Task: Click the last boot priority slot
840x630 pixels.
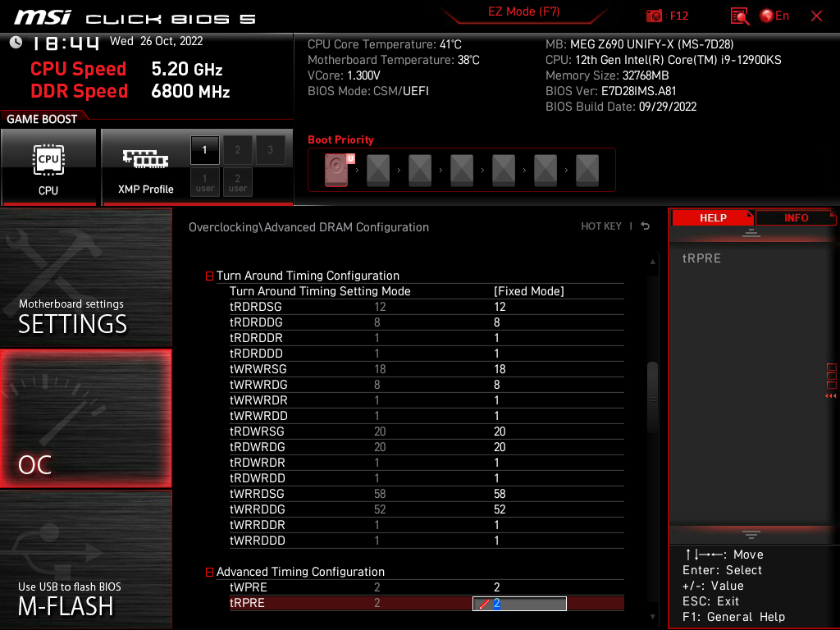Action: point(587,171)
